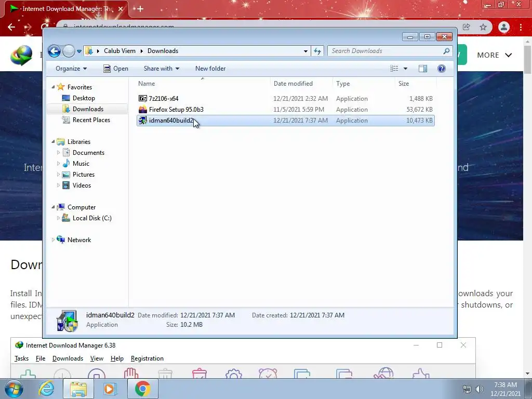This screenshot has width=532, height=399.
Task: Open the view options dropdown arrow
Action: pyautogui.click(x=405, y=69)
